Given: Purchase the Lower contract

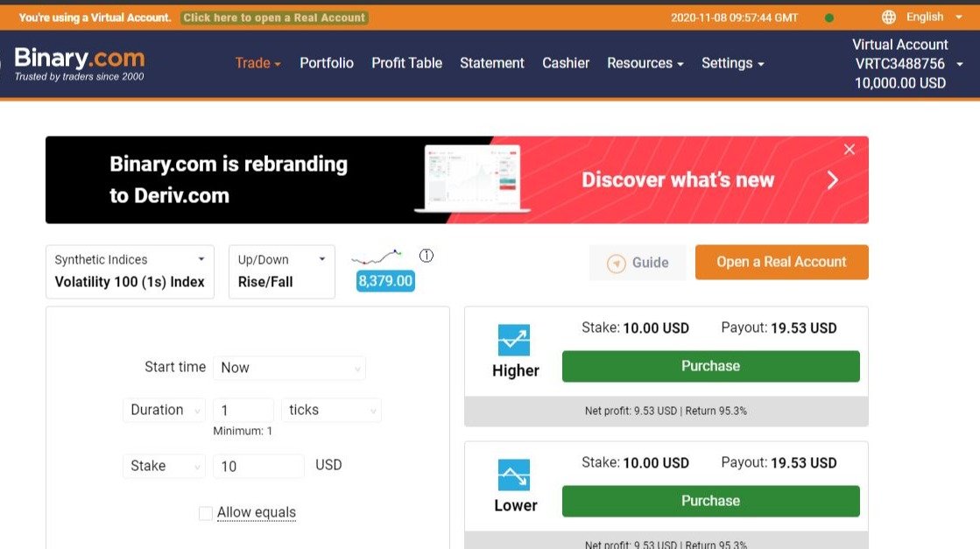Looking at the screenshot, I should point(710,501).
